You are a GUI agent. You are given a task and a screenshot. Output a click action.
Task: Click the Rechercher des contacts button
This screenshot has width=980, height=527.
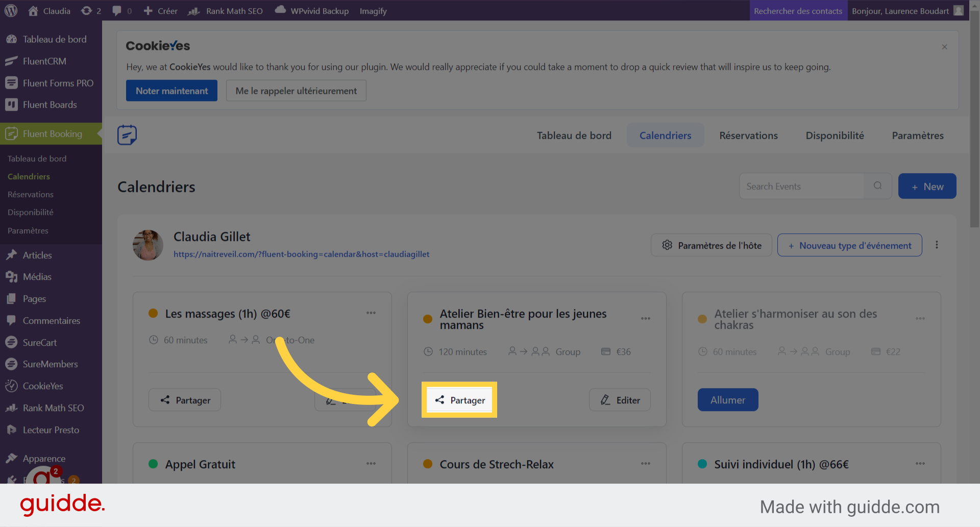[798, 11]
